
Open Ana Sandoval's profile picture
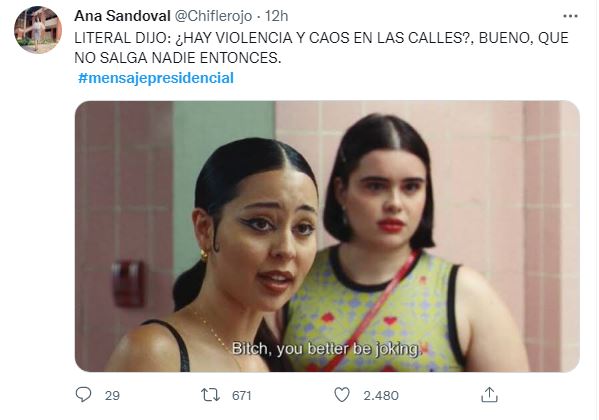tap(38, 30)
